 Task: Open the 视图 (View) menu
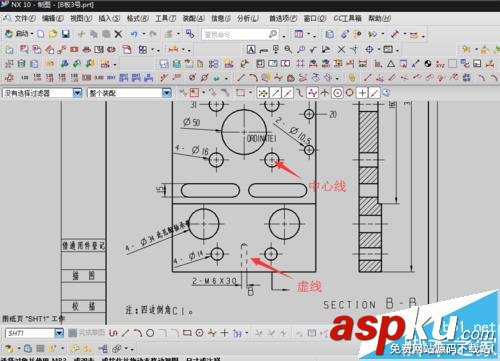coord(81,18)
